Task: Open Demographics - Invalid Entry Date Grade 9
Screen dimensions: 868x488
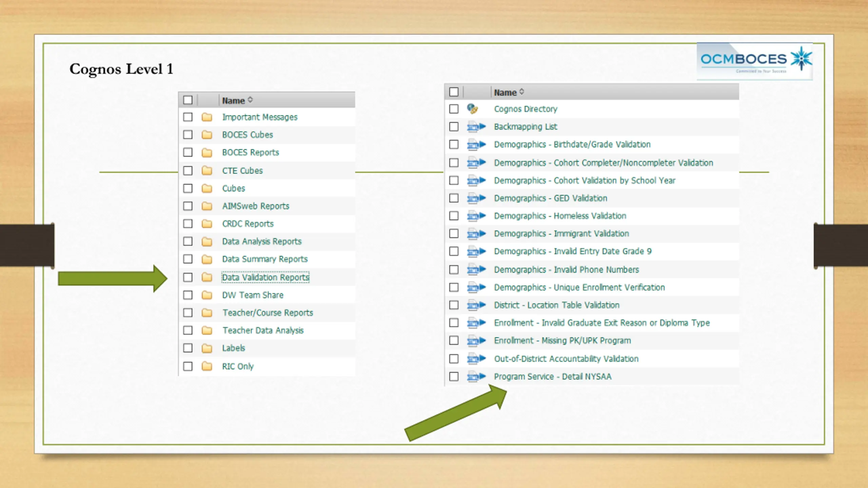Action: point(573,251)
